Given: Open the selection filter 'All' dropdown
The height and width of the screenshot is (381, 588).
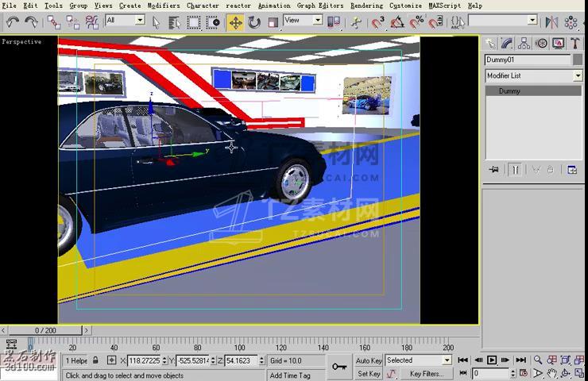Looking at the screenshot, I should (x=140, y=20).
